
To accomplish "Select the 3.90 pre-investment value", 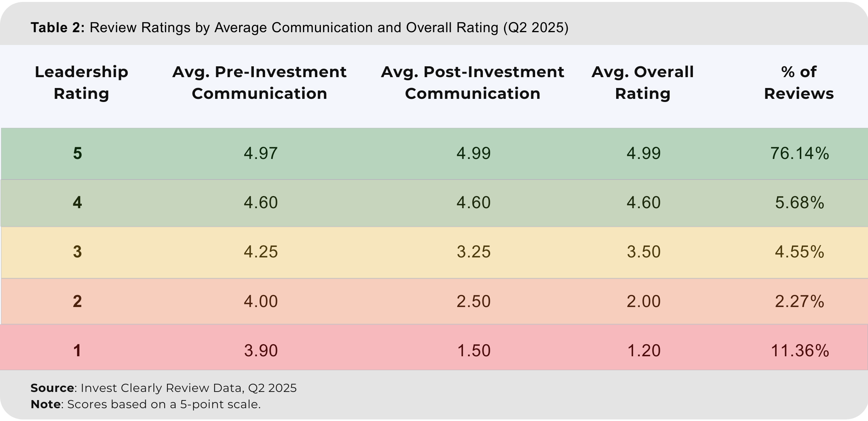I will pyautogui.click(x=260, y=351).
